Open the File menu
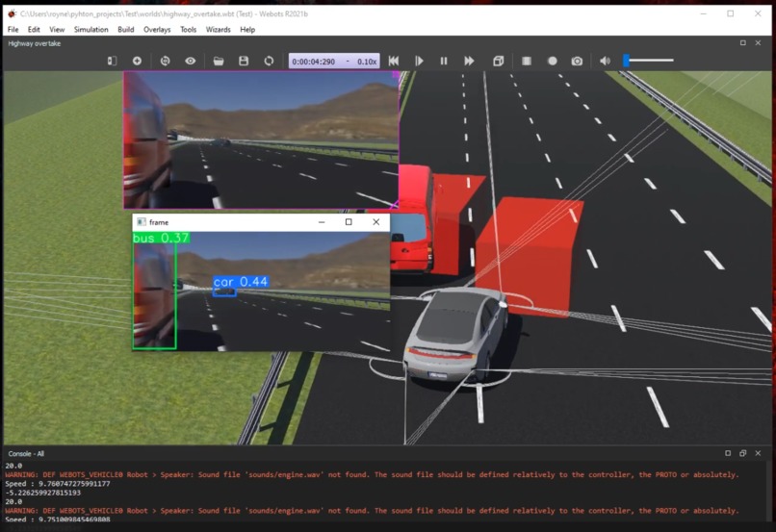Viewport: 776px width, 532px height. point(13,30)
